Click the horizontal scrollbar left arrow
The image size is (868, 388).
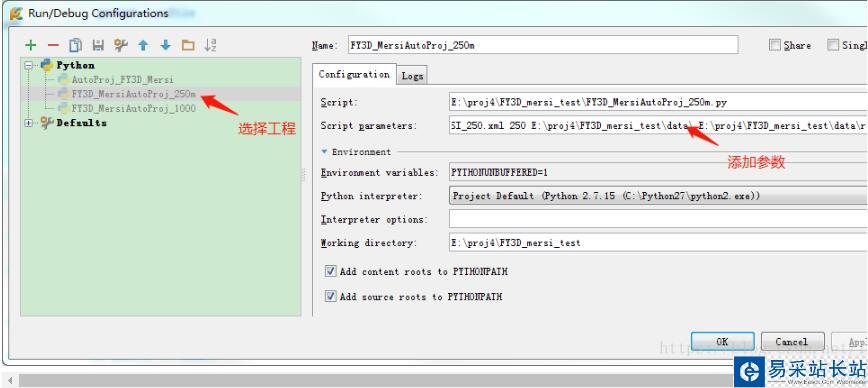coord(11,381)
